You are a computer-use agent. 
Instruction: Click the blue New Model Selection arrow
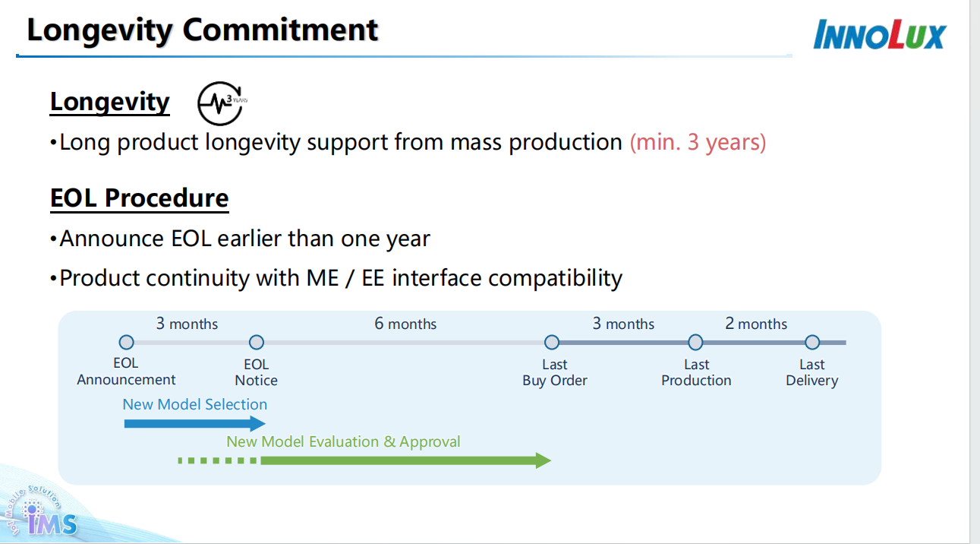point(194,424)
